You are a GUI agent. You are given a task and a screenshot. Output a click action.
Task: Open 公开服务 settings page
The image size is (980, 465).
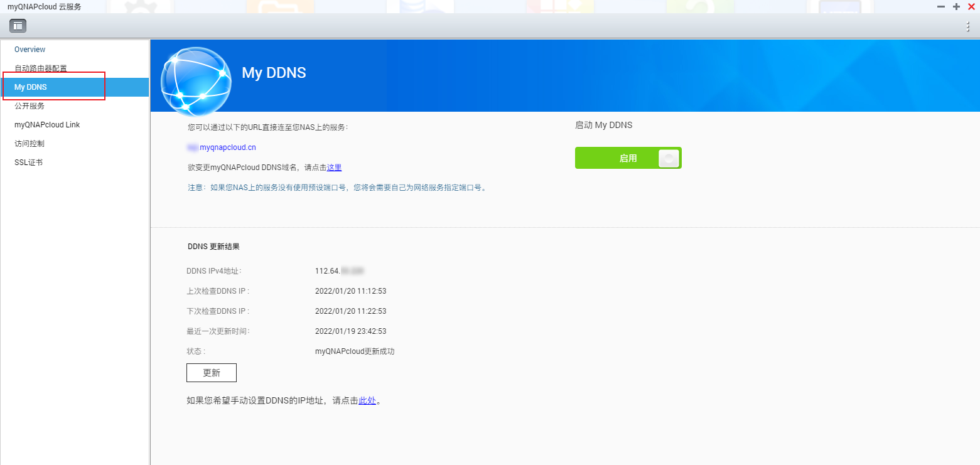point(30,106)
